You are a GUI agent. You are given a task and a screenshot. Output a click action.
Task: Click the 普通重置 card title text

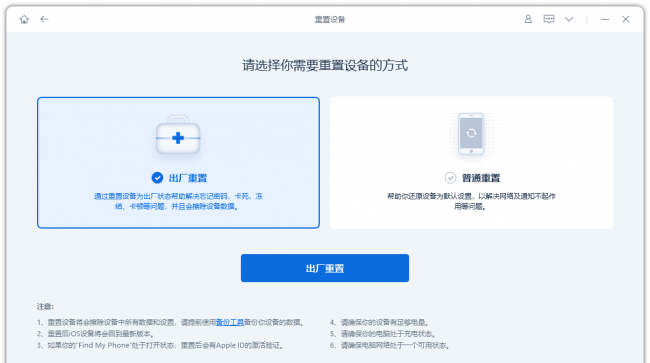[x=481, y=178]
